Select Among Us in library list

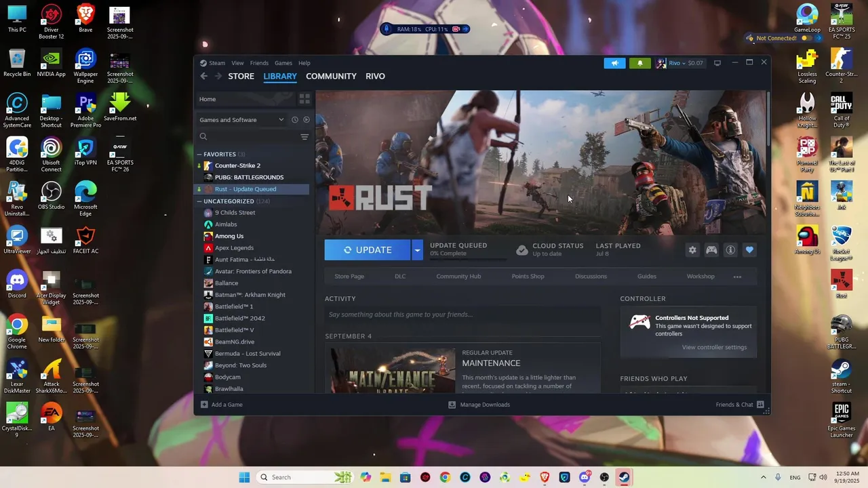click(229, 237)
